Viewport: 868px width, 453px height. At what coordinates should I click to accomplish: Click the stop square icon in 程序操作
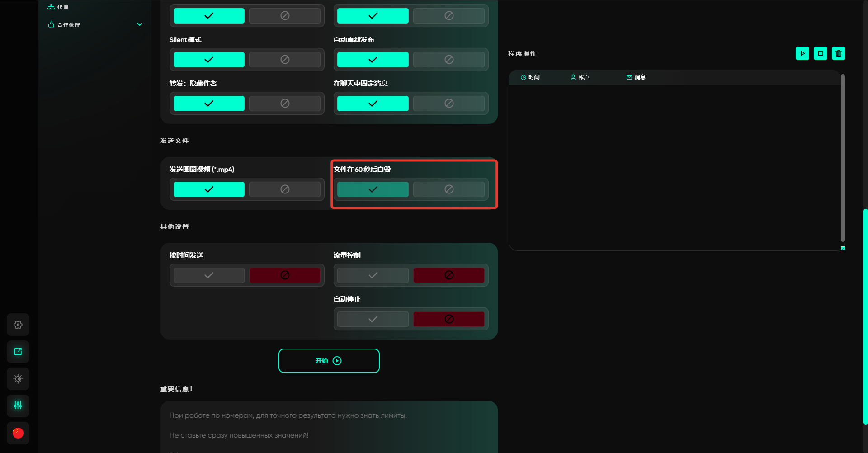[820, 53]
